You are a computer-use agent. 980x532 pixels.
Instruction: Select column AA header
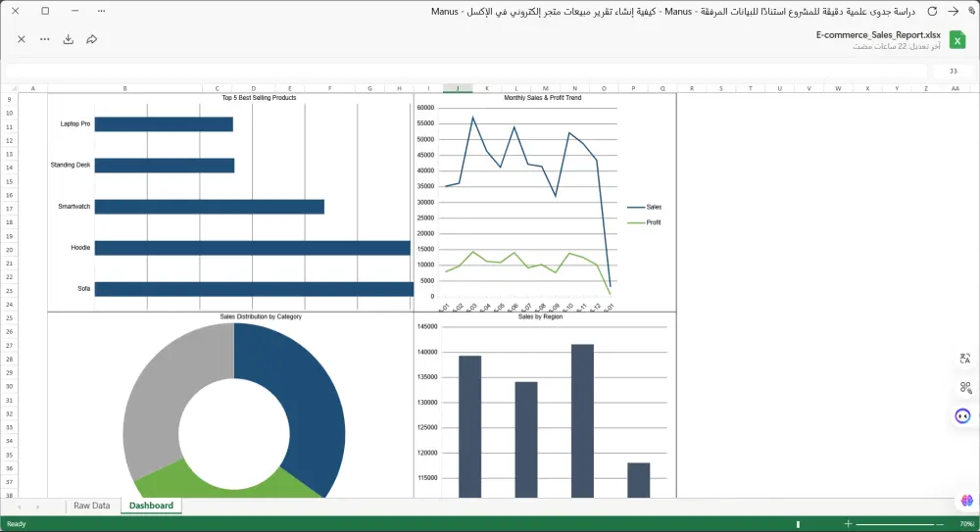[955, 88]
